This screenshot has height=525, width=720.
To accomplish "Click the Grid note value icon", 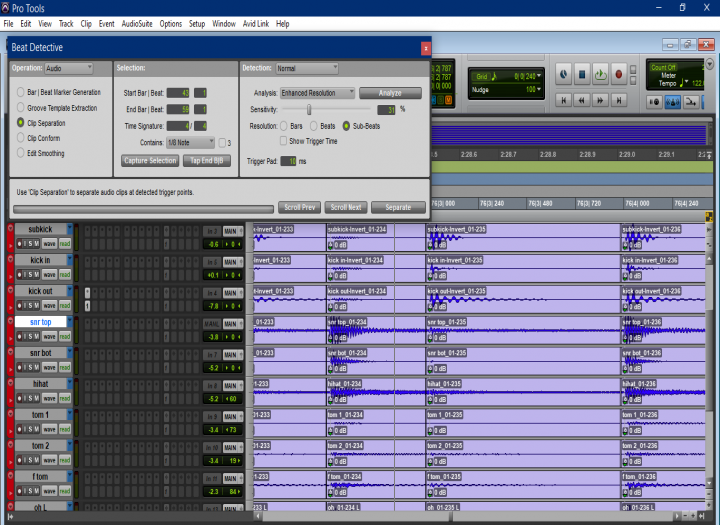I will pos(494,76).
